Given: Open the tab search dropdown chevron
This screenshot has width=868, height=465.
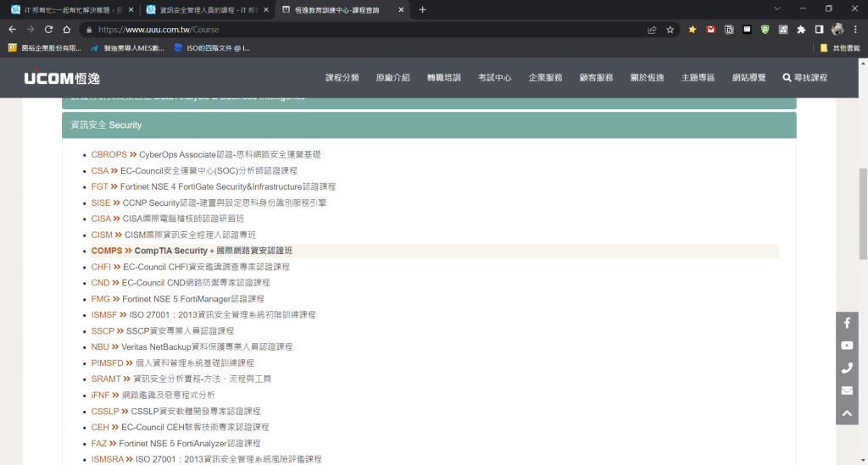Looking at the screenshot, I should [777, 8].
